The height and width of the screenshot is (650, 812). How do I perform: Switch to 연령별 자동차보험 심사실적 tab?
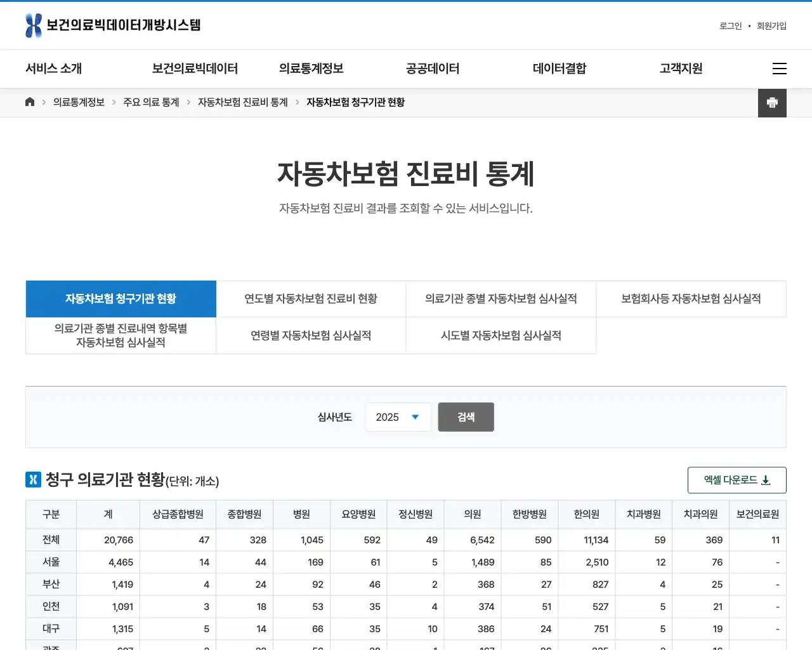(x=311, y=335)
